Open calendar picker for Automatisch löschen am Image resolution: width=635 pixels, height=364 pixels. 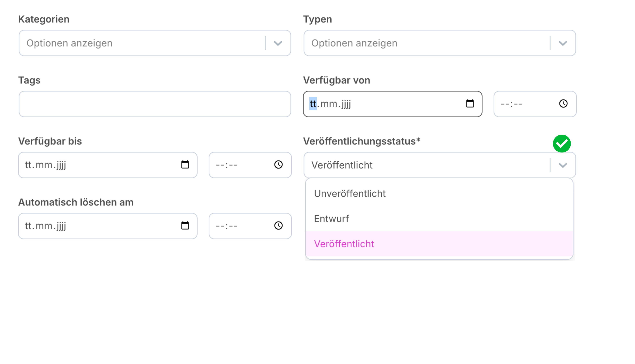click(185, 226)
